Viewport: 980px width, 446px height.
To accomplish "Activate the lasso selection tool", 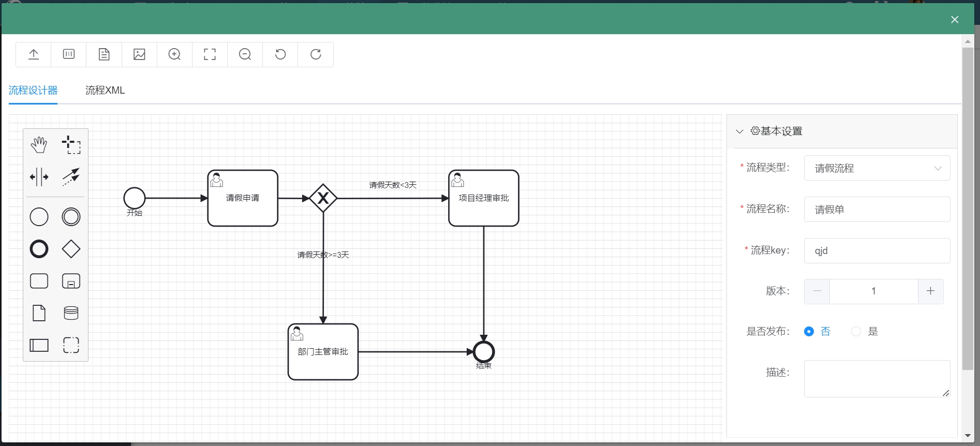I will point(71,145).
